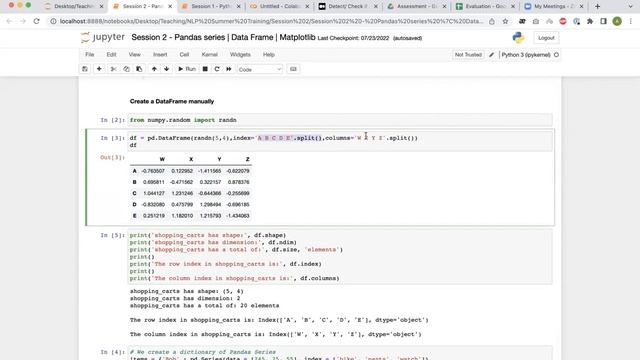This screenshot has width=640, height=360.
Task: Open the command palette keyboard icon
Action: pyautogui.click(x=293, y=69)
